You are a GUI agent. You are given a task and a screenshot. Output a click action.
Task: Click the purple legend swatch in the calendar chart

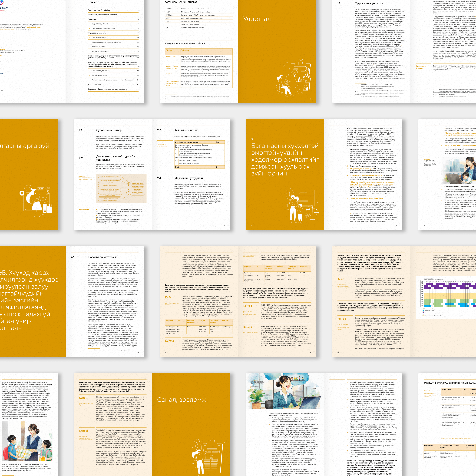pos(423,313)
